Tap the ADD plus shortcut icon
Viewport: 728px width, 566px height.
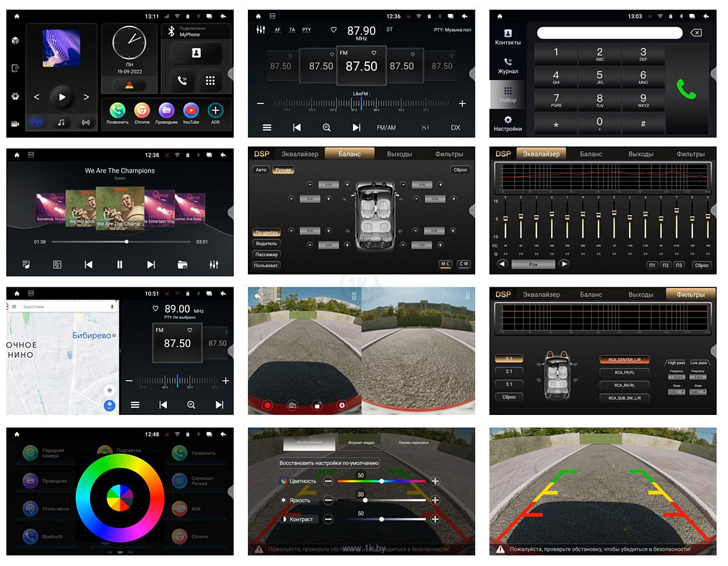pos(215,110)
